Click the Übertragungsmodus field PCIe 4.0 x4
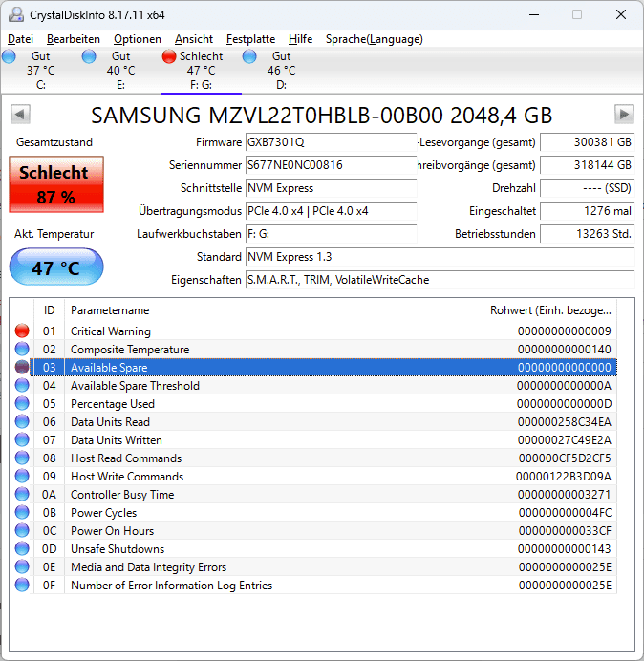 point(331,211)
